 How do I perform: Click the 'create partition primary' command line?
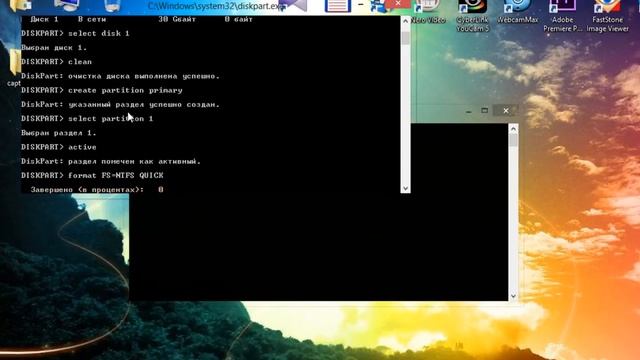[102, 90]
